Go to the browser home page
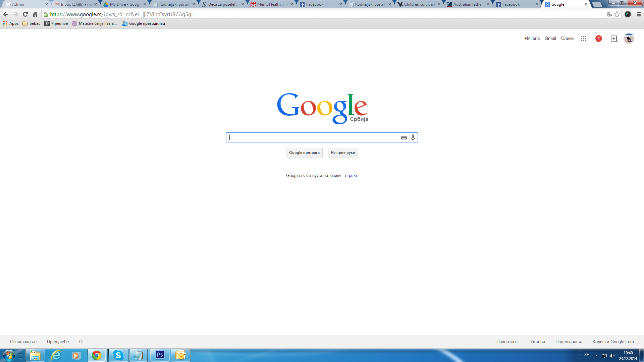The width and height of the screenshot is (644, 362). click(x=35, y=14)
